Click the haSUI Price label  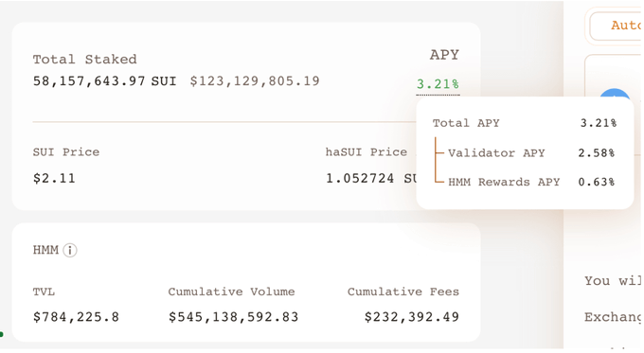coord(366,152)
